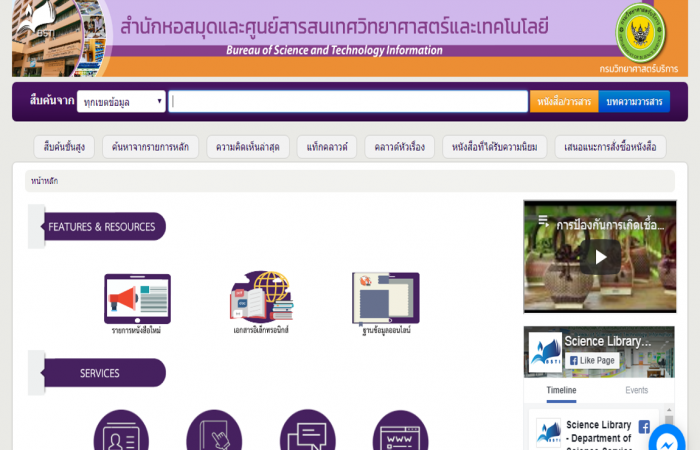The image size is (700, 450).
Task: Click the chat bubbles service icon
Action: pos(308,431)
